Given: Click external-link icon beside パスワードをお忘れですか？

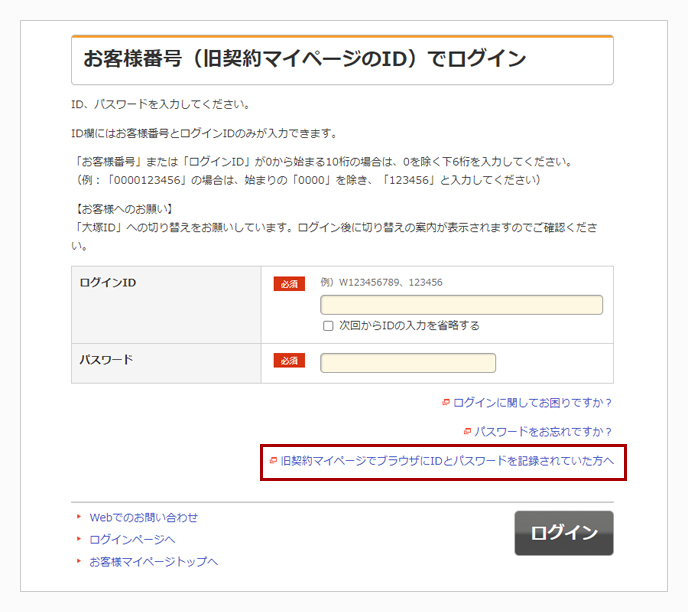Looking at the screenshot, I should 467,431.
